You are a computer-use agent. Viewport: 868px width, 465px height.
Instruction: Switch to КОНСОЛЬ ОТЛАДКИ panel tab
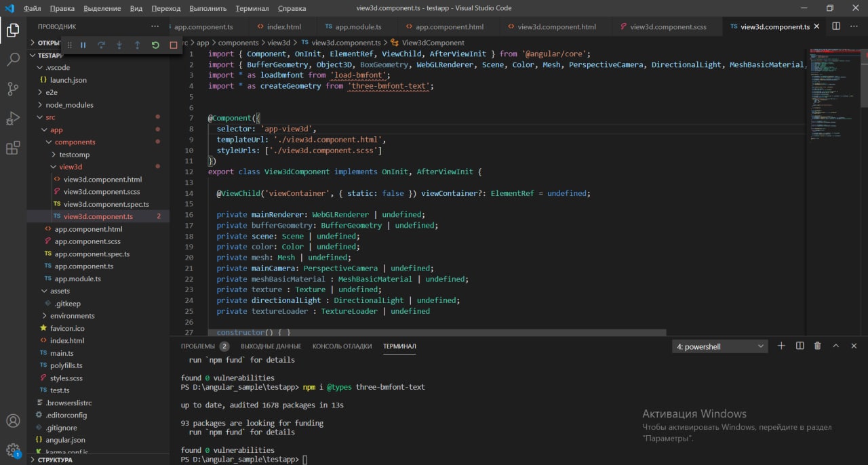342,346
